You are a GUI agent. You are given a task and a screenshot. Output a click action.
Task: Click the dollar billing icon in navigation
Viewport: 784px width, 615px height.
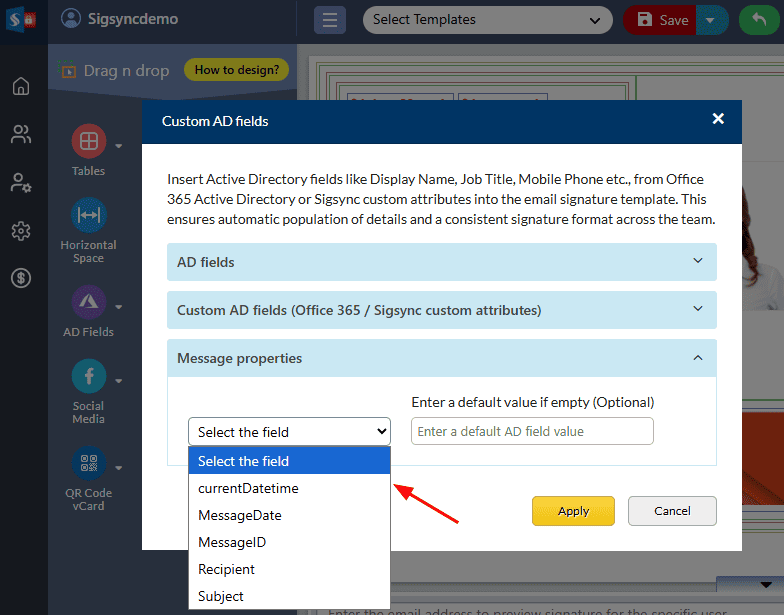20,279
